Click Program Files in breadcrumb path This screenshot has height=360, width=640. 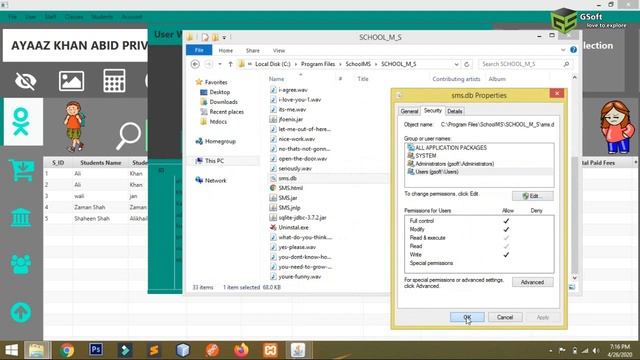[318, 64]
